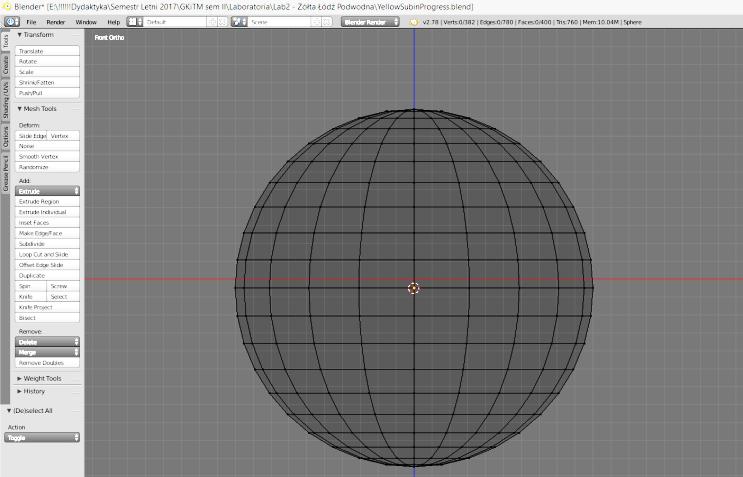The height and width of the screenshot is (477, 743).
Task: Click the scene browse icon
Action: pyautogui.click(x=239, y=22)
